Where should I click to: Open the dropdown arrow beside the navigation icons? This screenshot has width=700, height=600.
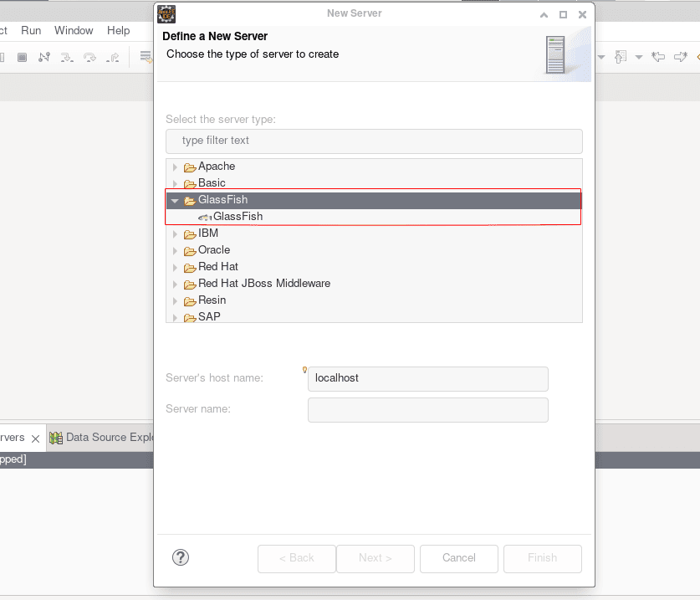pyautogui.click(x=639, y=57)
